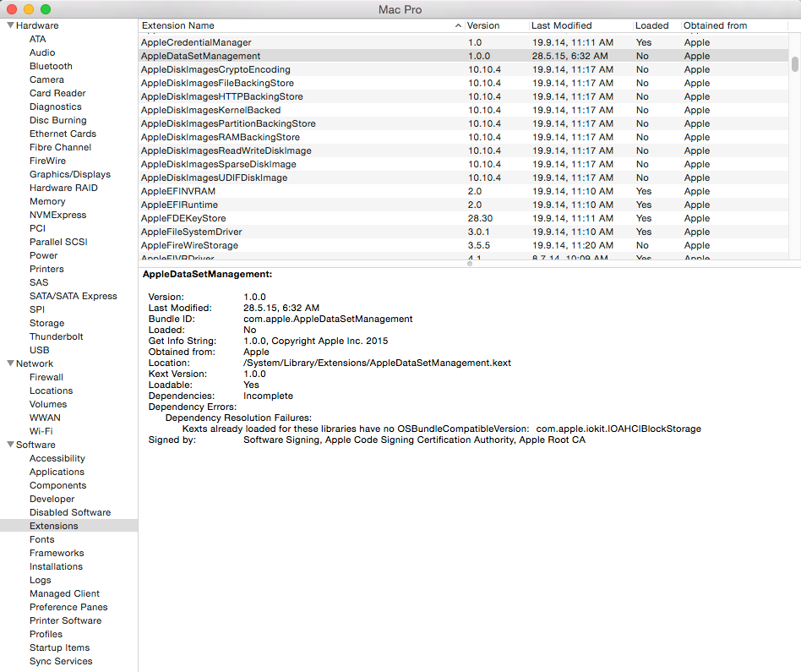Open Fonts software section
Viewport: 801px width, 672px height.
[x=42, y=539]
